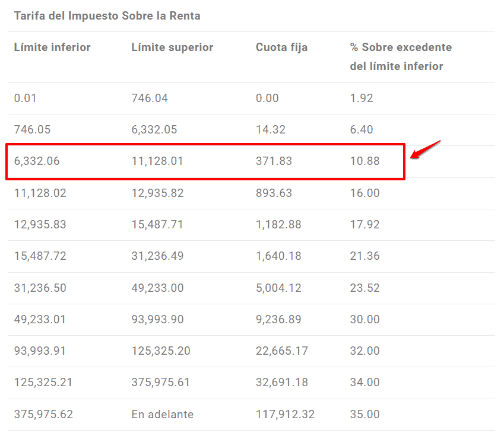504x436 pixels.
Task: Select the highlighted 6,332.06 lower limit cell
Action: pos(37,161)
